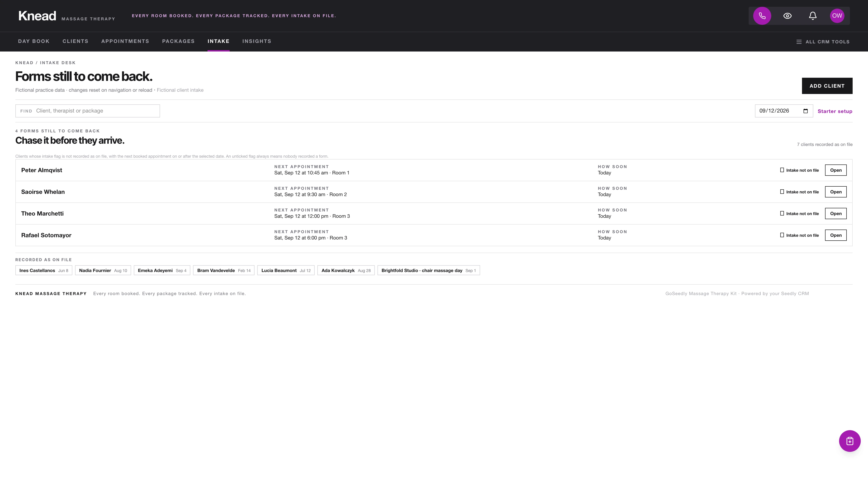Screen dimensions: 868x488
Task: Click the purple phone call icon
Action: point(762,16)
